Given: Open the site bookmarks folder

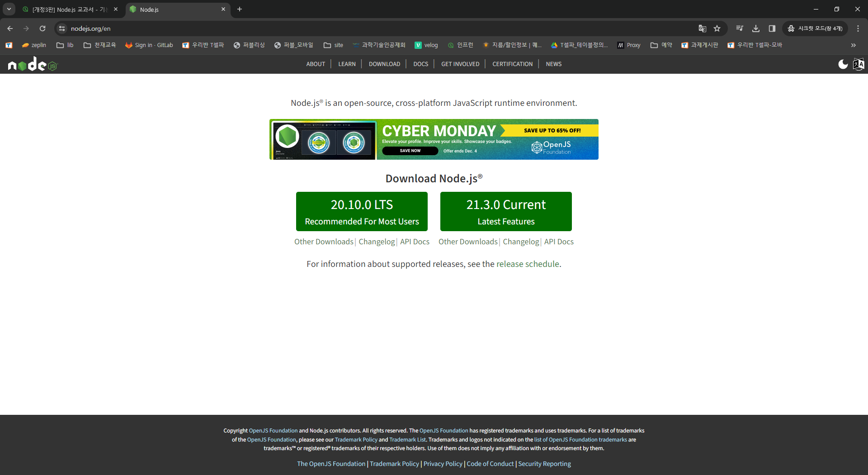Looking at the screenshot, I should tap(333, 45).
